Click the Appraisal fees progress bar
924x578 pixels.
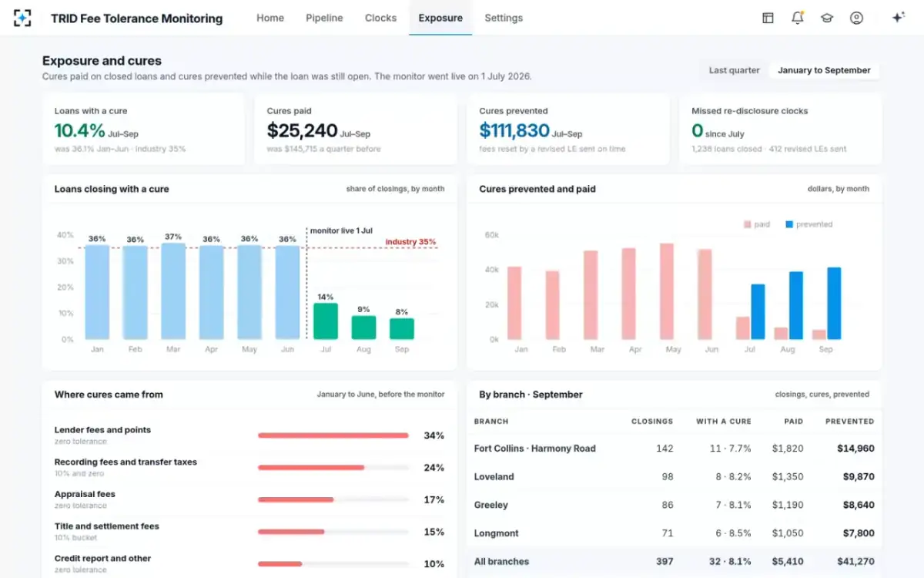tap(333, 499)
